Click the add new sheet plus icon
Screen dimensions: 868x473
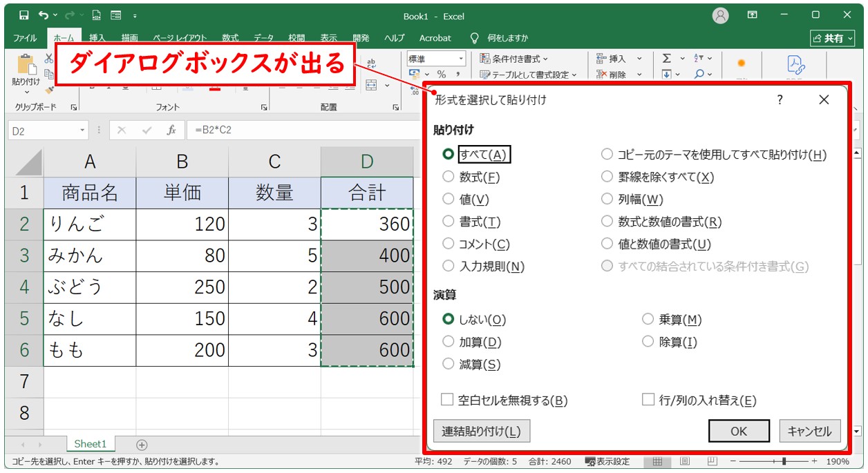tap(142, 445)
